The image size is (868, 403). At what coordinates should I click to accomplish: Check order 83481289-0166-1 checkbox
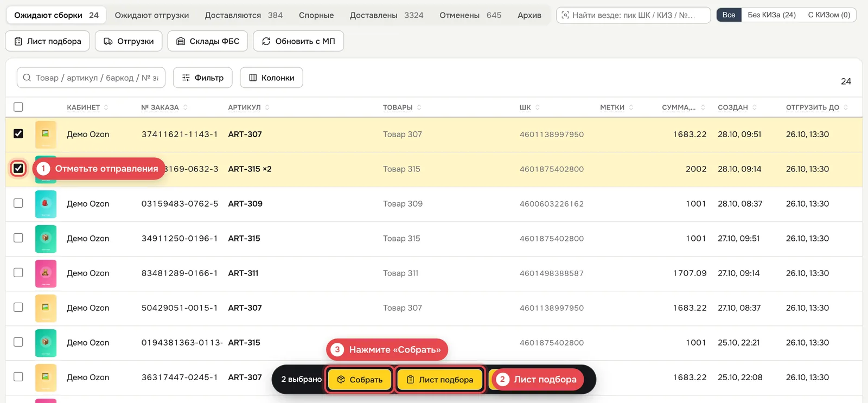click(x=18, y=272)
